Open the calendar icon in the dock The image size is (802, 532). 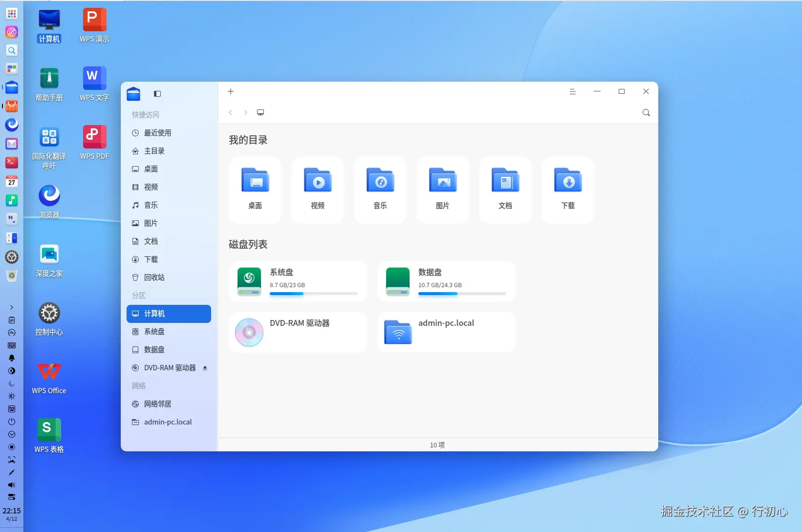point(12,181)
